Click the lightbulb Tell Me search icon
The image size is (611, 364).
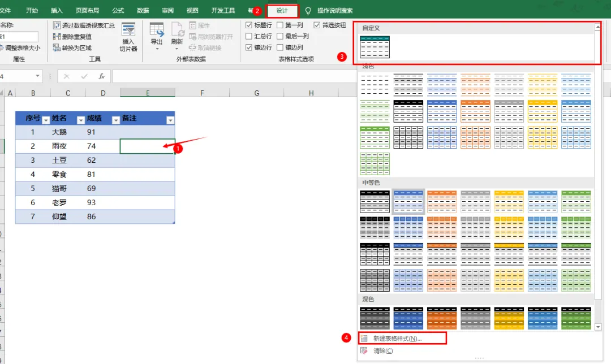click(308, 11)
